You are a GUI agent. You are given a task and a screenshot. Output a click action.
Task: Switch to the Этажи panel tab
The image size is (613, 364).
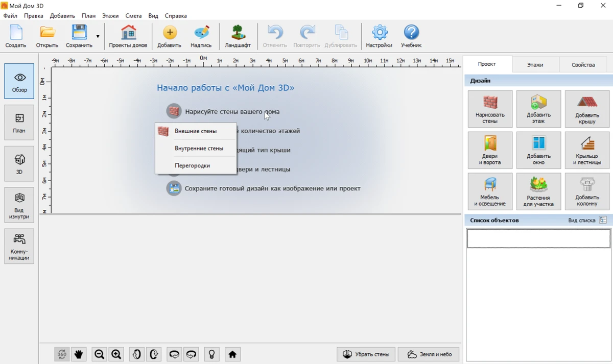(x=535, y=65)
